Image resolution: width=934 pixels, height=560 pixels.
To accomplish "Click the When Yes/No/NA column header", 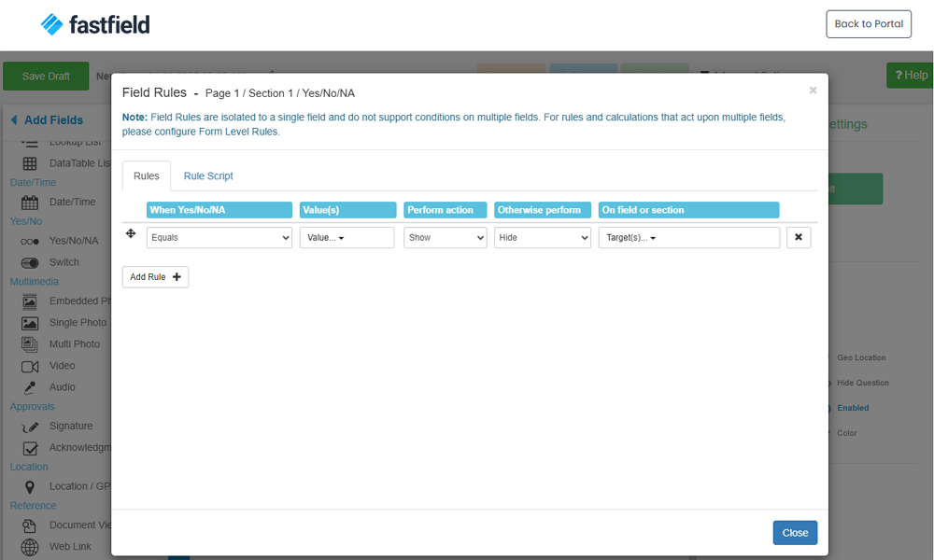I will click(219, 210).
